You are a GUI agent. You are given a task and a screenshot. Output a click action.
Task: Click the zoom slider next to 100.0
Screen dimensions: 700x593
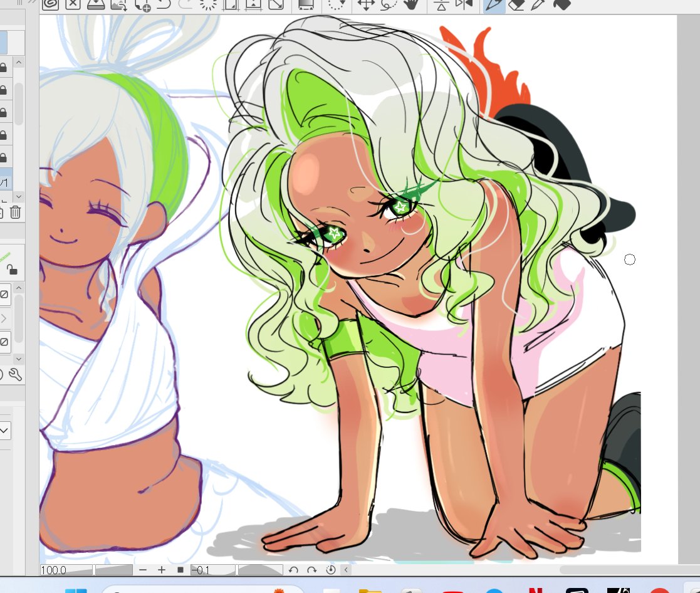click(114, 570)
